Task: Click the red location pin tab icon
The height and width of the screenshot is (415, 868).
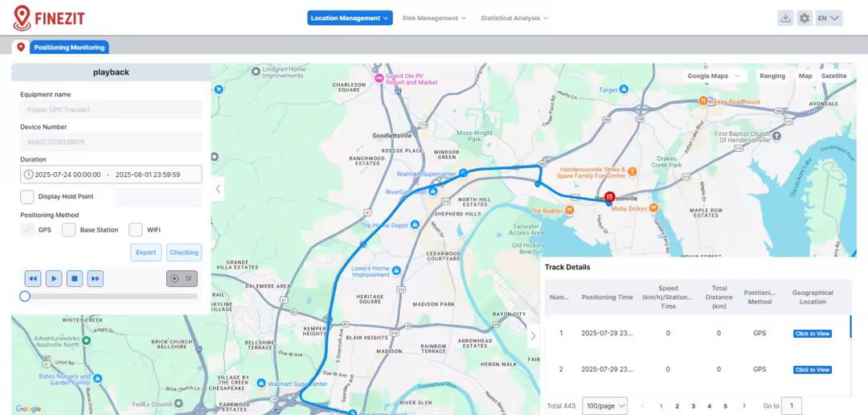Action: tap(21, 47)
